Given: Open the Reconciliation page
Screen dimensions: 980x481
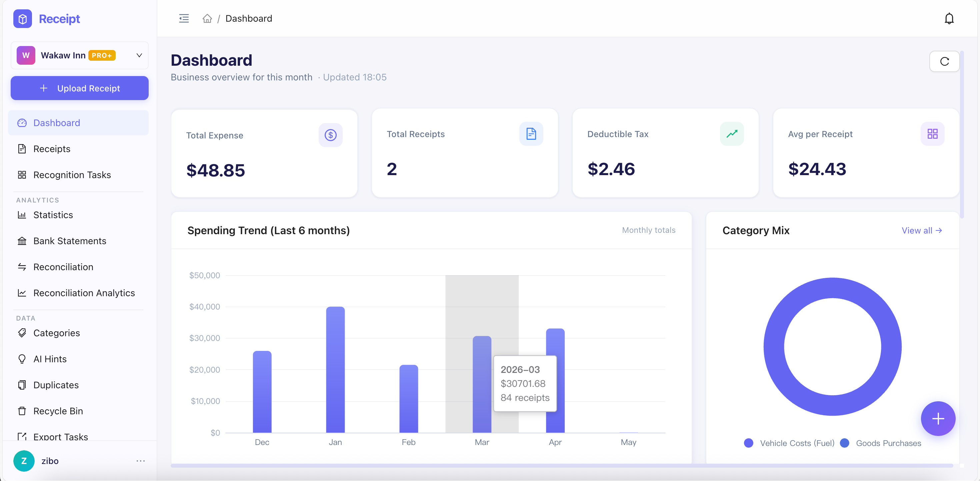Looking at the screenshot, I should (78, 267).
